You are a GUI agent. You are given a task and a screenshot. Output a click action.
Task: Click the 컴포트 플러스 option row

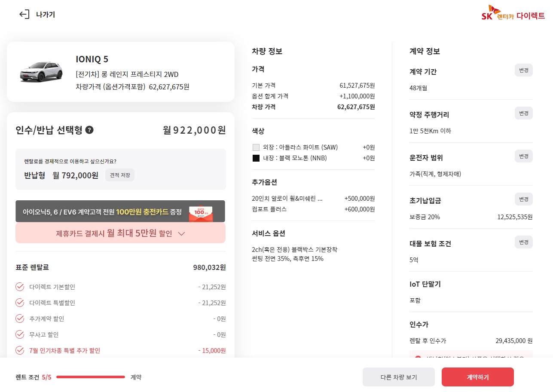click(313, 209)
